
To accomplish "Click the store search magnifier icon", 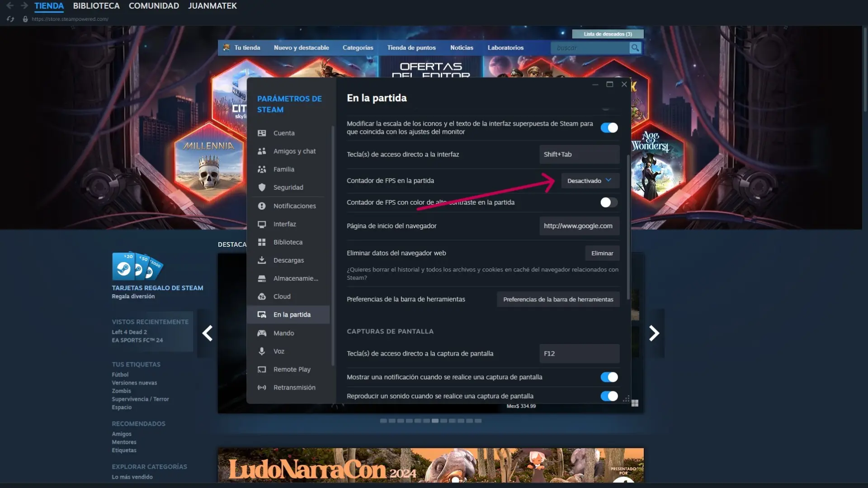I will click(x=635, y=48).
